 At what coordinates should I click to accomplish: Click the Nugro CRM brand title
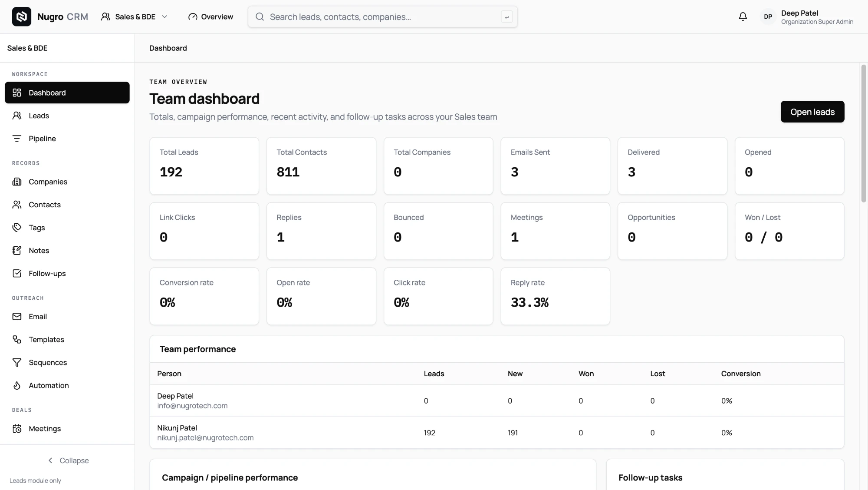62,17
